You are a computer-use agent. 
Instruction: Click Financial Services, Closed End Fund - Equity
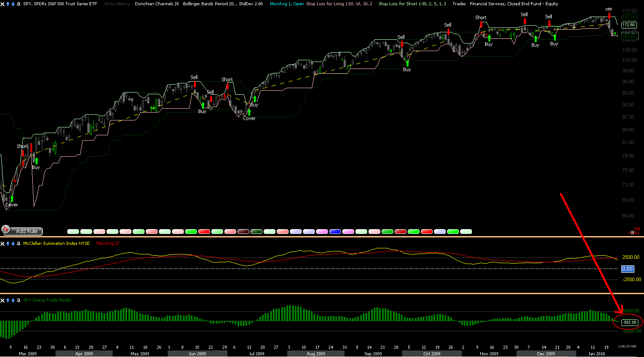click(514, 4)
